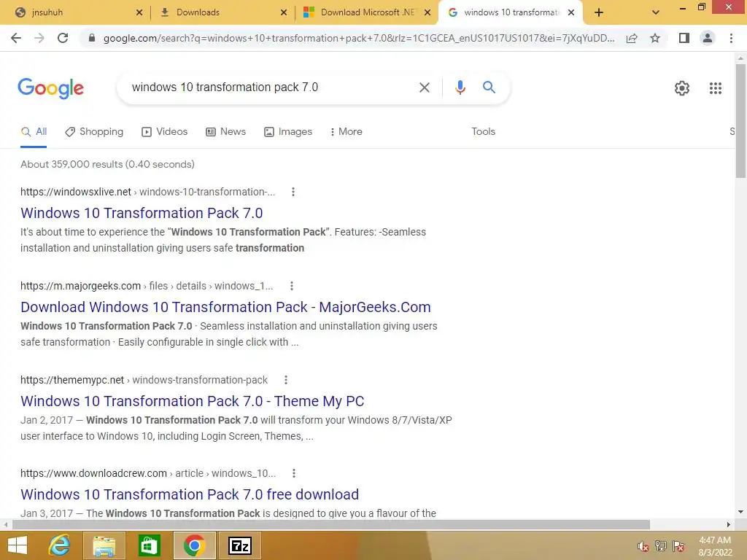This screenshot has width=747, height=560.
Task: Click the network tray icon
Action: click(661, 546)
